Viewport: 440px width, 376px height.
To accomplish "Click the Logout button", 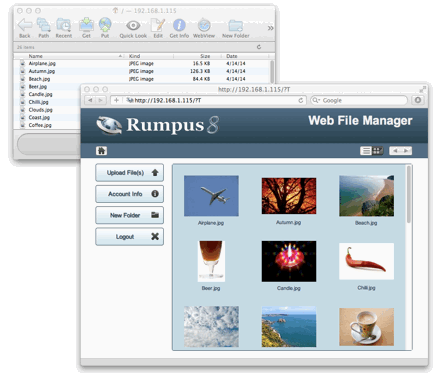I will (129, 237).
